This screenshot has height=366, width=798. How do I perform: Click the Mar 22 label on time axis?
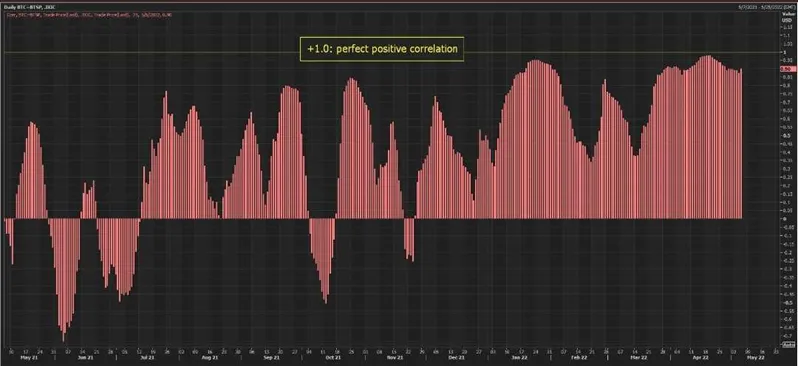[640, 358]
